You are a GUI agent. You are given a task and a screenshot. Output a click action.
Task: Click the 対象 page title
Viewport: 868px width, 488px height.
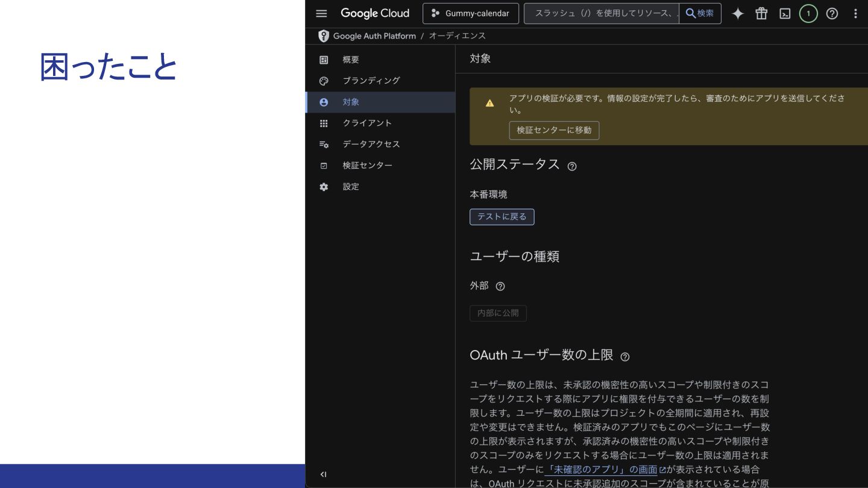pos(480,58)
